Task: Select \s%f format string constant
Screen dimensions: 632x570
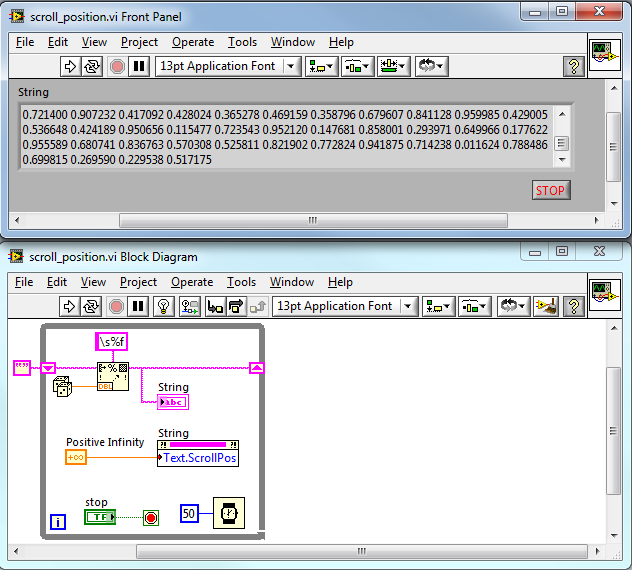Action: 112,342
